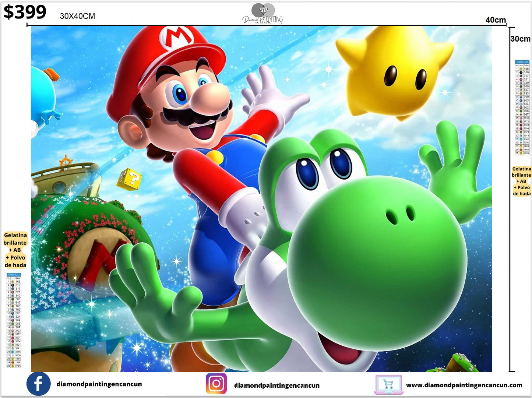Click the Diamond Painting logo at the top
Image resolution: width=532 pixels, height=398 pixels.
264,13
